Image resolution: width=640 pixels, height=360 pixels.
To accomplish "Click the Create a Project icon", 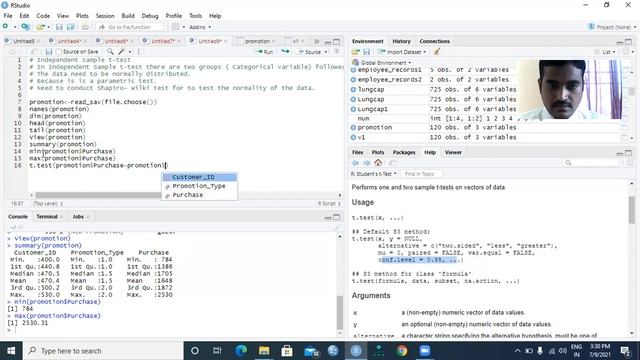I will [x=25, y=27].
